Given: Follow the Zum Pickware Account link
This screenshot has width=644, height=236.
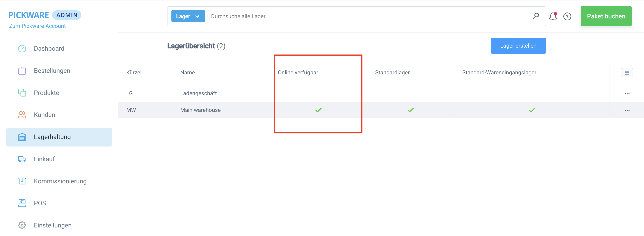Looking at the screenshot, I should (37, 26).
